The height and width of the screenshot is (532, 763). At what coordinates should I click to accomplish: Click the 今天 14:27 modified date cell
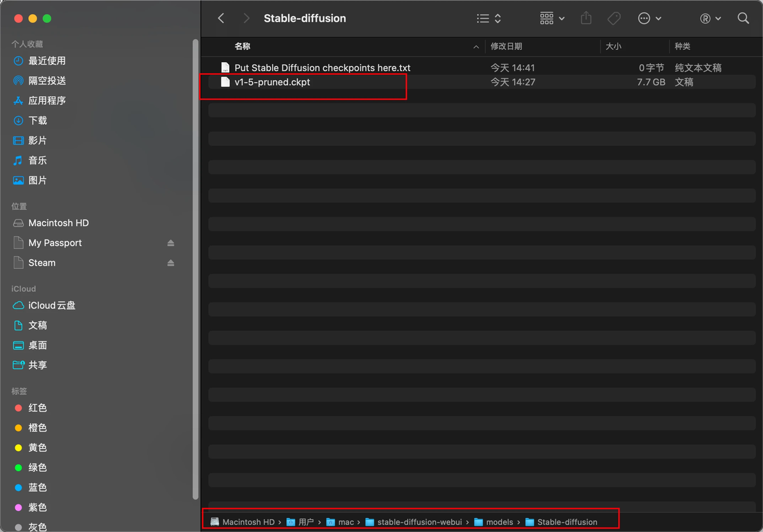pyautogui.click(x=513, y=82)
